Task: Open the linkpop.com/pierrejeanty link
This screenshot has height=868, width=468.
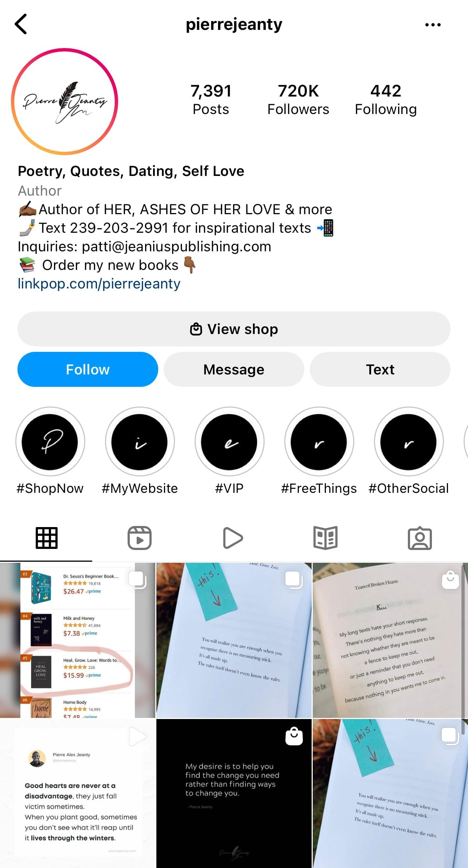Action: coord(99,284)
